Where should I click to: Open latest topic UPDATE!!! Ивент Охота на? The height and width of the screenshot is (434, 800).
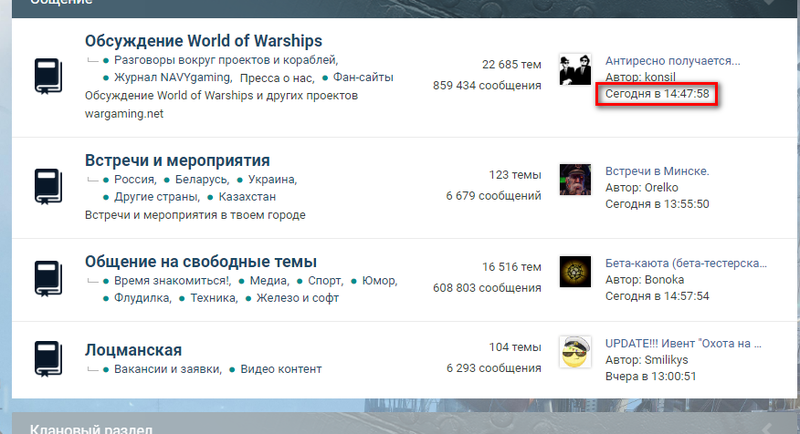tap(683, 344)
